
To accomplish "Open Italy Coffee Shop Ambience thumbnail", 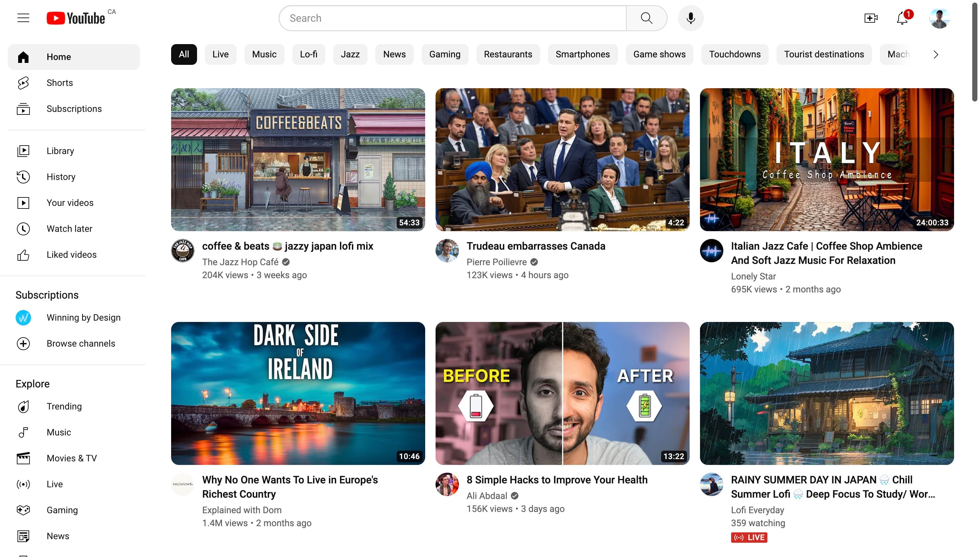I will [827, 160].
